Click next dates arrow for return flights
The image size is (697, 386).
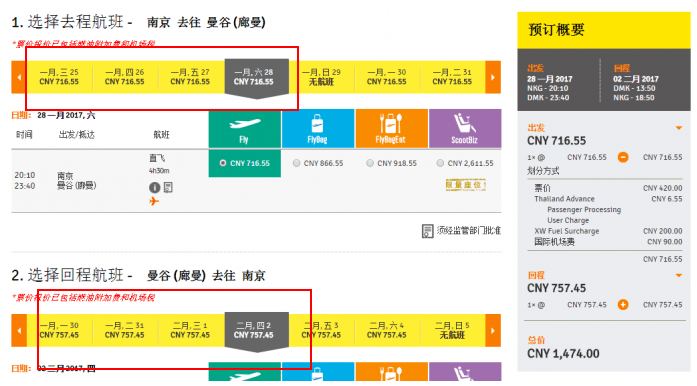493,330
